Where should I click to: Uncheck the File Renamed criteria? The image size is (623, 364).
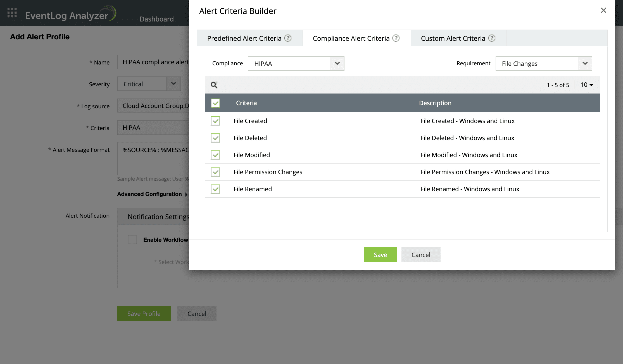[x=215, y=189]
